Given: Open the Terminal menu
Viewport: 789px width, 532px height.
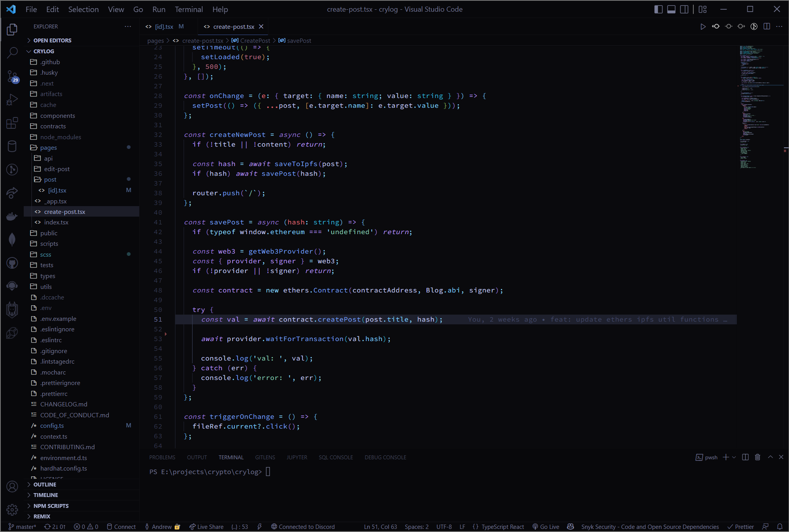Looking at the screenshot, I should (x=189, y=9).
